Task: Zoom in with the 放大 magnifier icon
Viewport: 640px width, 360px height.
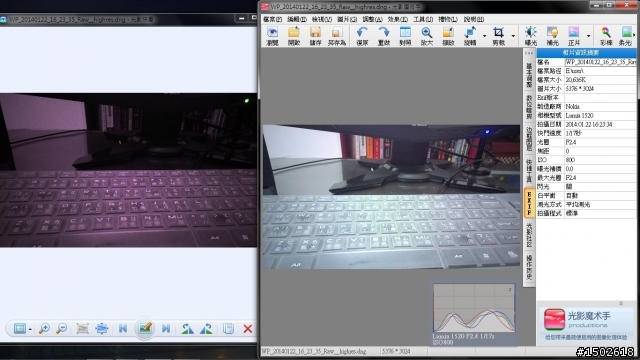Action: point(427,36)
